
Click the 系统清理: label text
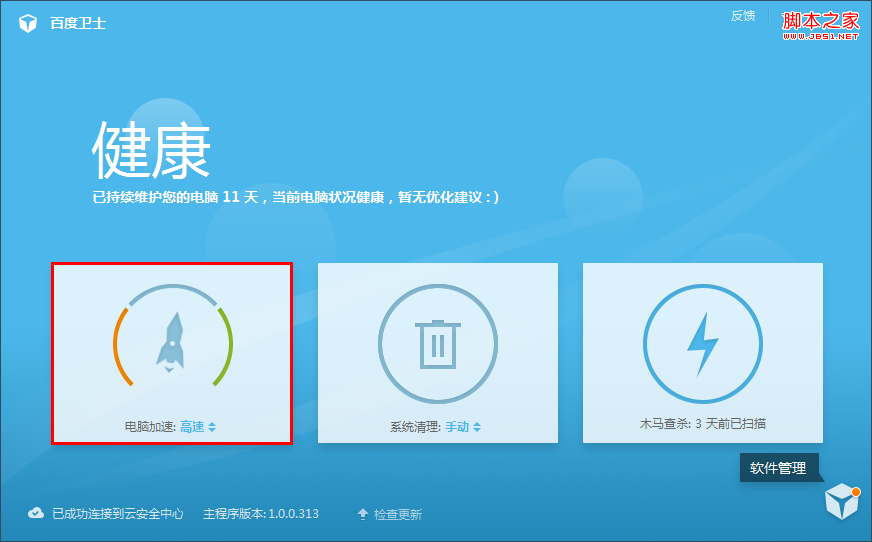click(415, 427)
